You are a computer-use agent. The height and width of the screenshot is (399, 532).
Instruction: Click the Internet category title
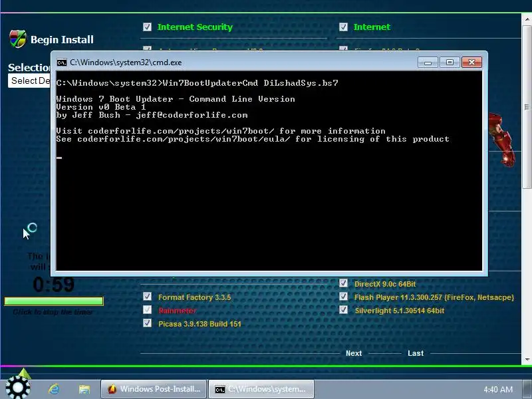coord(372,27)
